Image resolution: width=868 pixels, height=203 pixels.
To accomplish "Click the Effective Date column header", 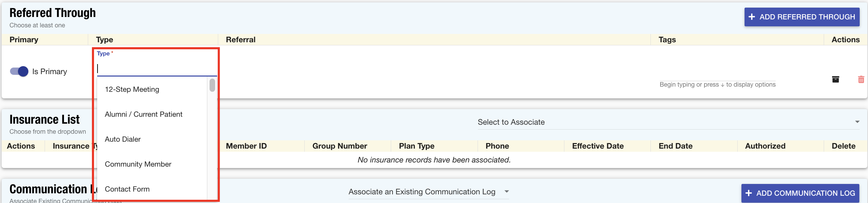I will (x=598, y=146).
